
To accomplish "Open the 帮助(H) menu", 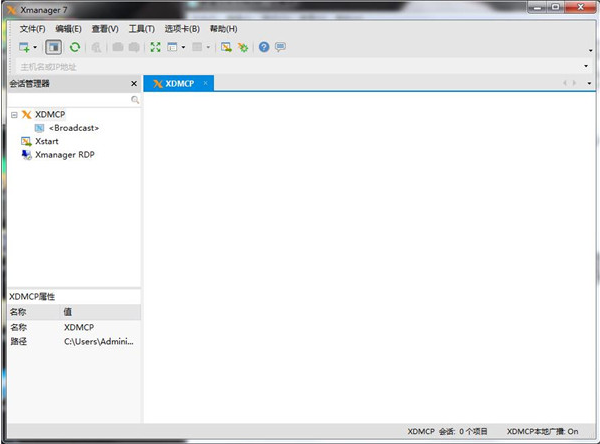I will pos(223,29).
